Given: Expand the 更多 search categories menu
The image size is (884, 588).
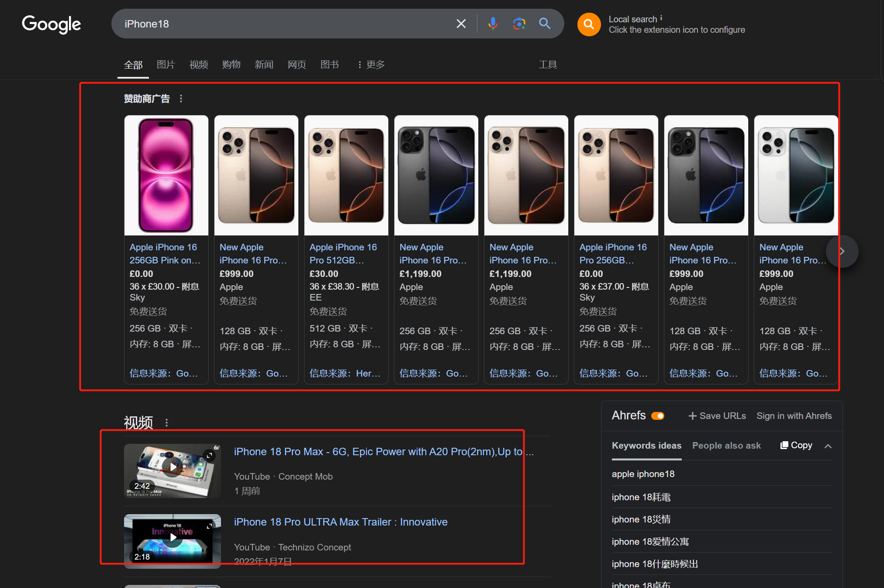Looking at the screenshot, I should 371,65.
